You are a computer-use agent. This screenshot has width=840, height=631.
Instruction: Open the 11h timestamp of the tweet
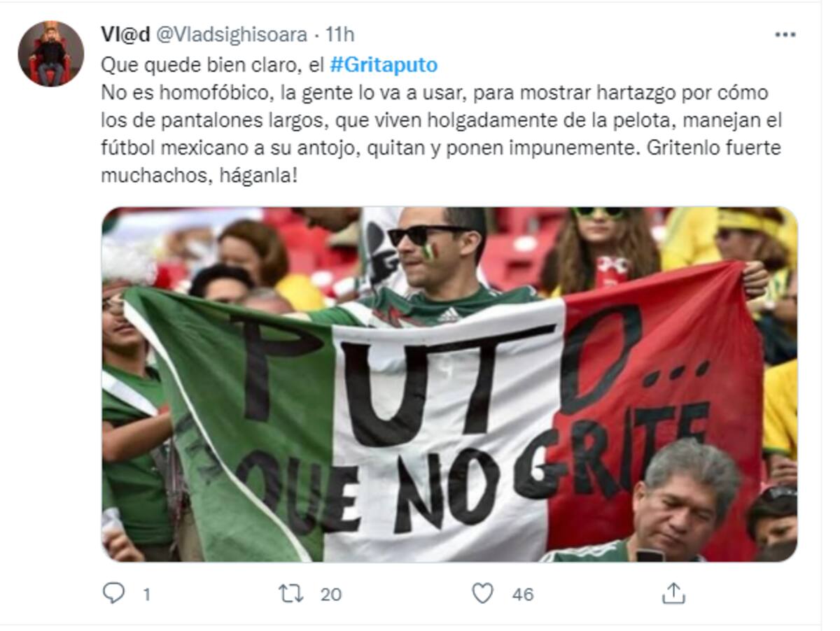339,34
